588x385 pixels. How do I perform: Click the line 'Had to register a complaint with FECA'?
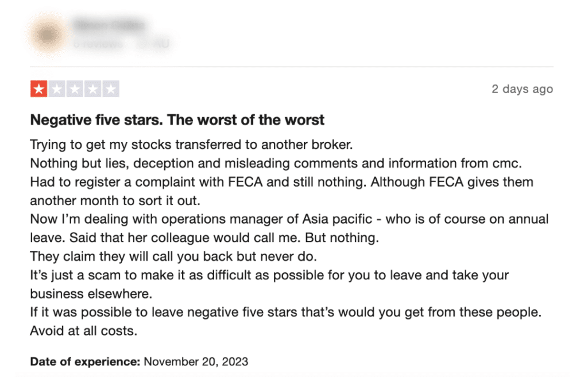(281, 182)
